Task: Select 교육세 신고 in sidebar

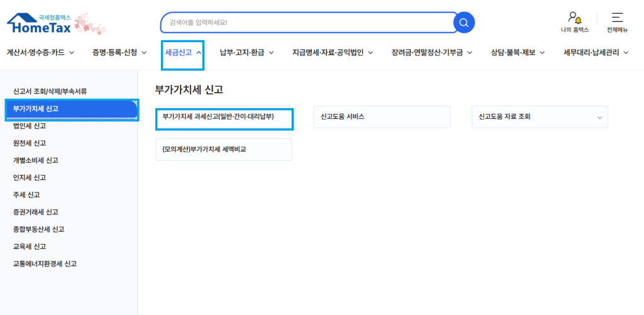Action: (29, 246)
